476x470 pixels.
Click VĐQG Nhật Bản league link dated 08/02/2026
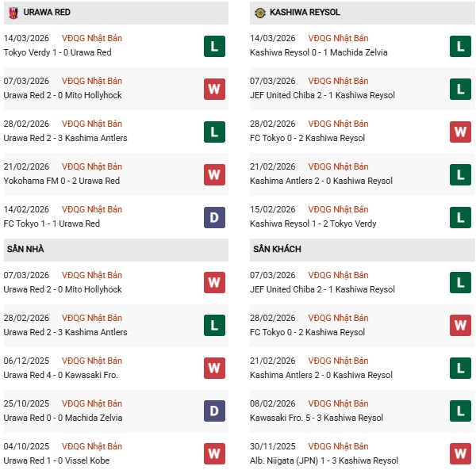coord(338,403)
